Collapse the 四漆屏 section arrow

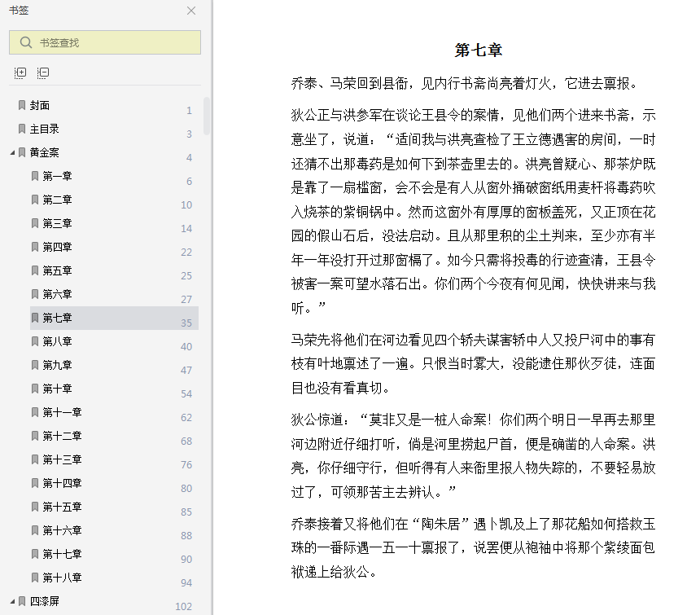click(12, 602)
